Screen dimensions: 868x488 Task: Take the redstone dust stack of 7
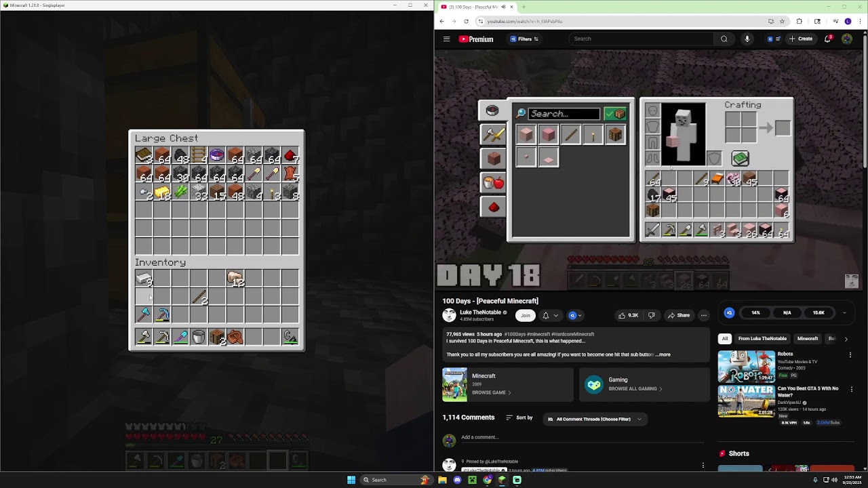click(x=290, y=157)
